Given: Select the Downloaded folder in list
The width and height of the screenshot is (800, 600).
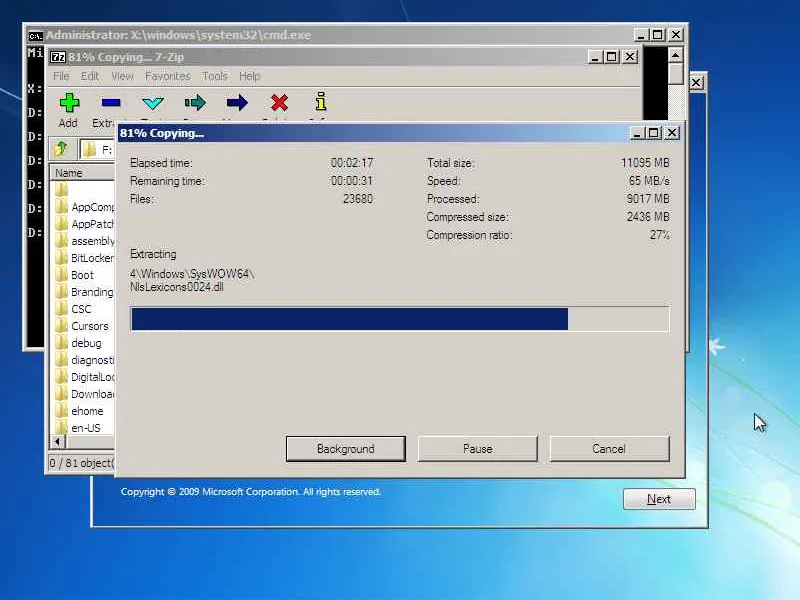Looking at the screenshot, I should point(85,394).
